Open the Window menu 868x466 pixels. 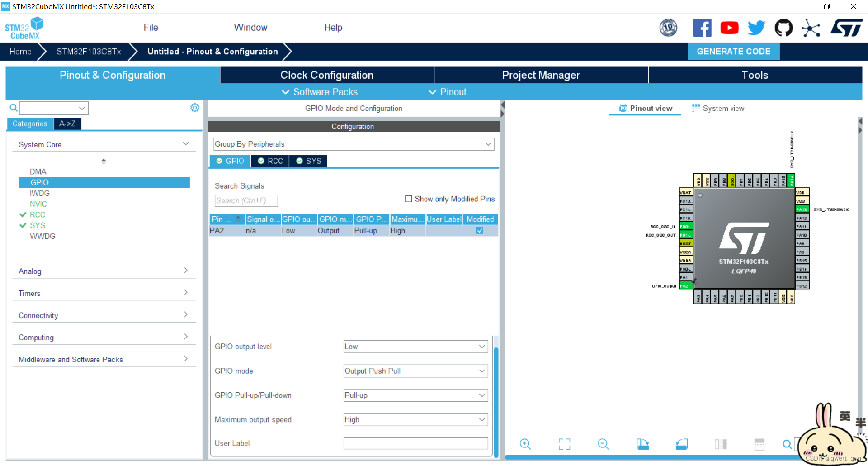tap(250, 28)
